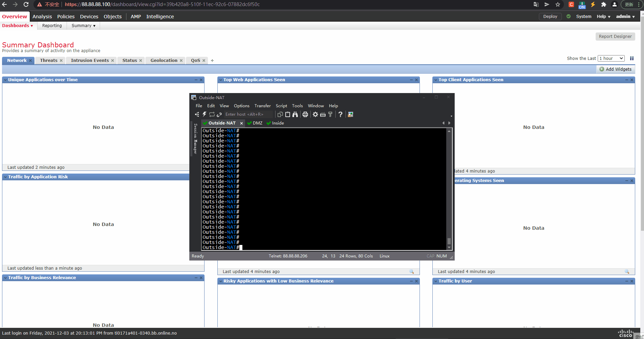Screen dimensions: 644x339
Task: Click the Reconnect icon in SecureCRT toolbar
Action: tap(212, 114)
